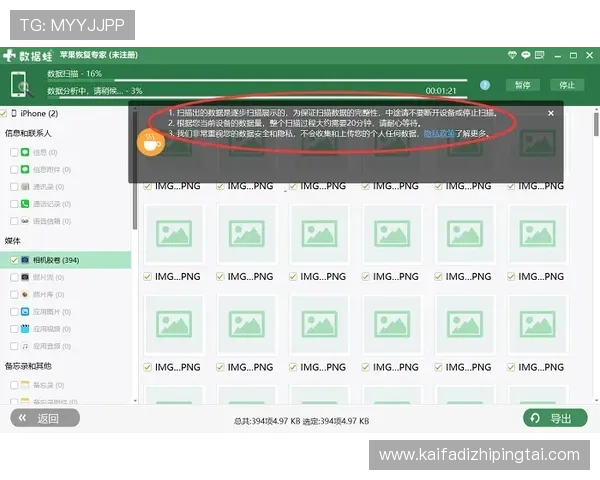Check the 应用音频 (0) checkbox

[x=14, y=346]
